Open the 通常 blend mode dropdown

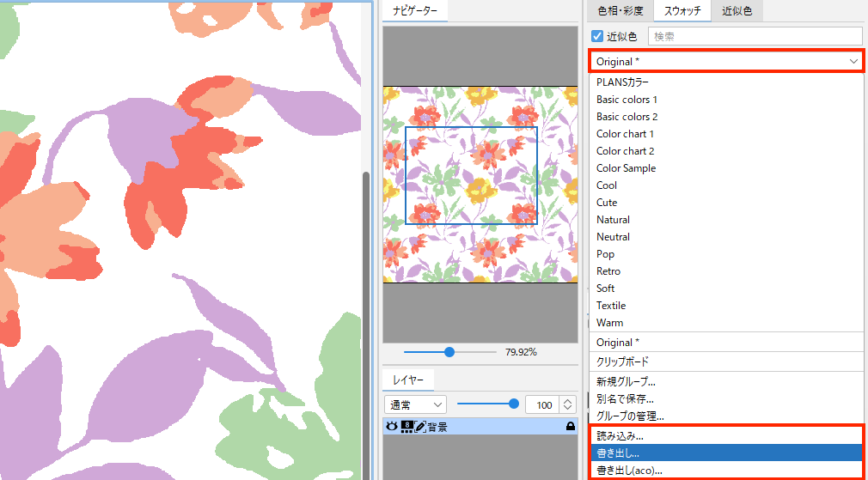414,404
